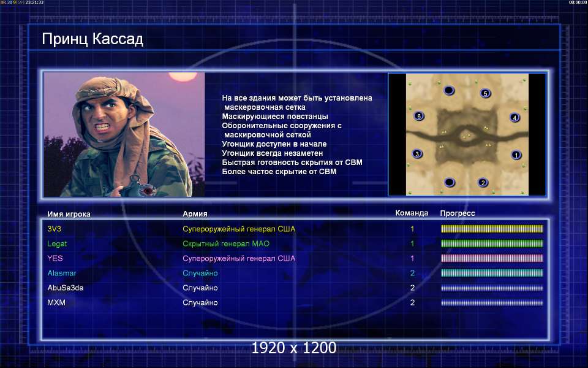Select player name '3V3'
The image size is (588, 368).
(x=55, y=229)
